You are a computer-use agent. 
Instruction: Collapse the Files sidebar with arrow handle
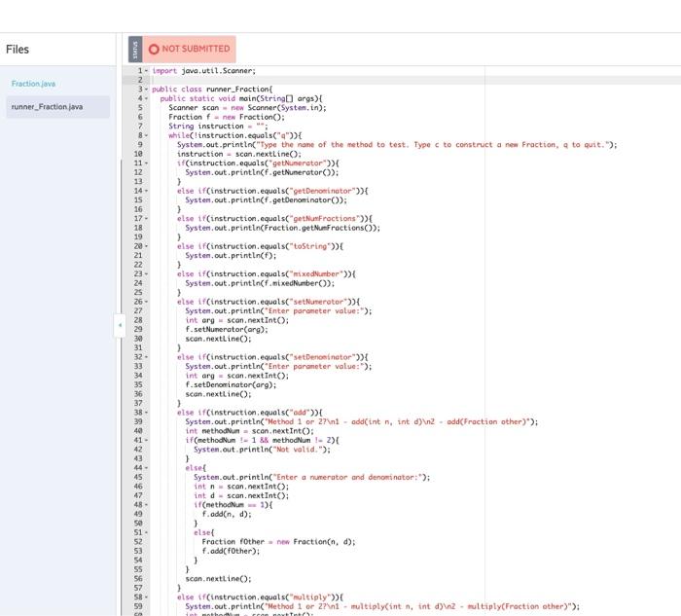click(120, 324)
